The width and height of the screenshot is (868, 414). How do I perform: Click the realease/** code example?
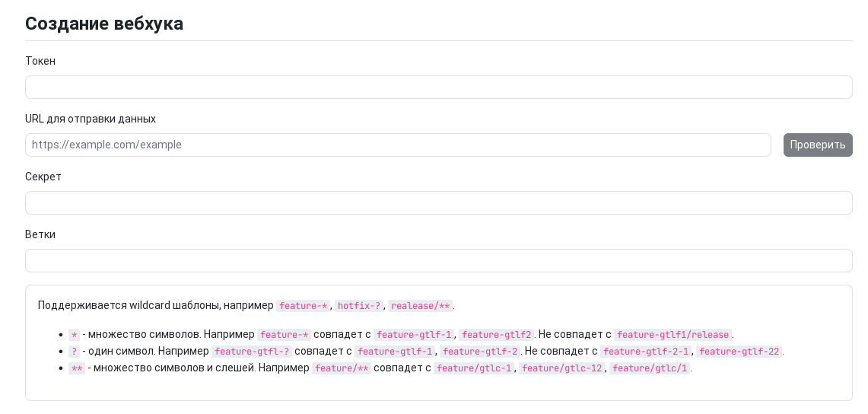[x=420, y=305]
